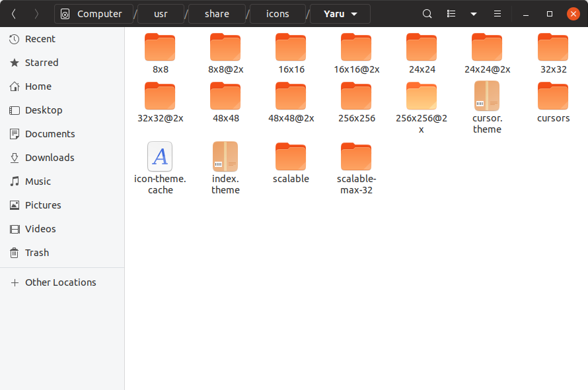Image resolution: width=588 pixels, height=390 pixels.
Task: Open Music in the sidebar
Action: pyautogui.click(x=62, y=181)
